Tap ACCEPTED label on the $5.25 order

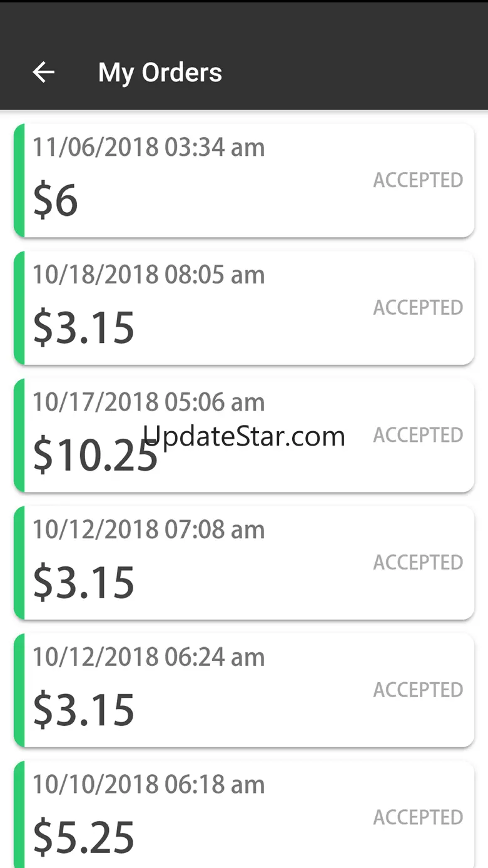418,817
